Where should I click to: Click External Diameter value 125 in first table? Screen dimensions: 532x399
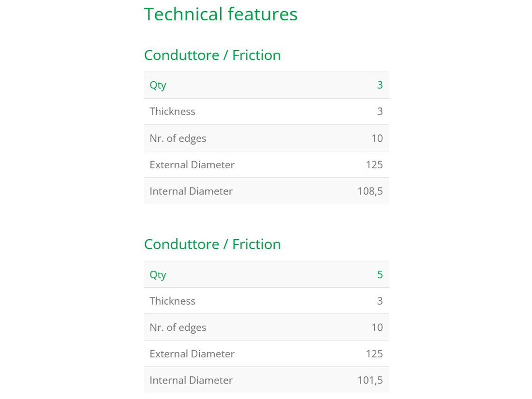[374, 164]
